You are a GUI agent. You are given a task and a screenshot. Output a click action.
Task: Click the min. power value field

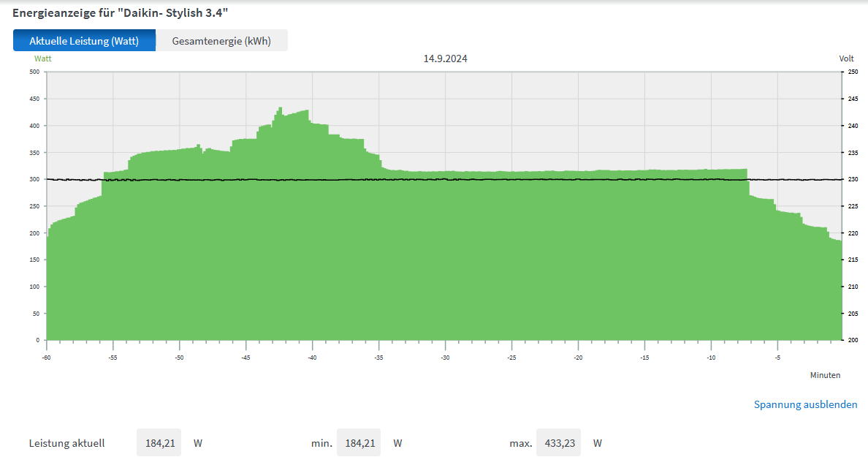click(x=358, y=443)
